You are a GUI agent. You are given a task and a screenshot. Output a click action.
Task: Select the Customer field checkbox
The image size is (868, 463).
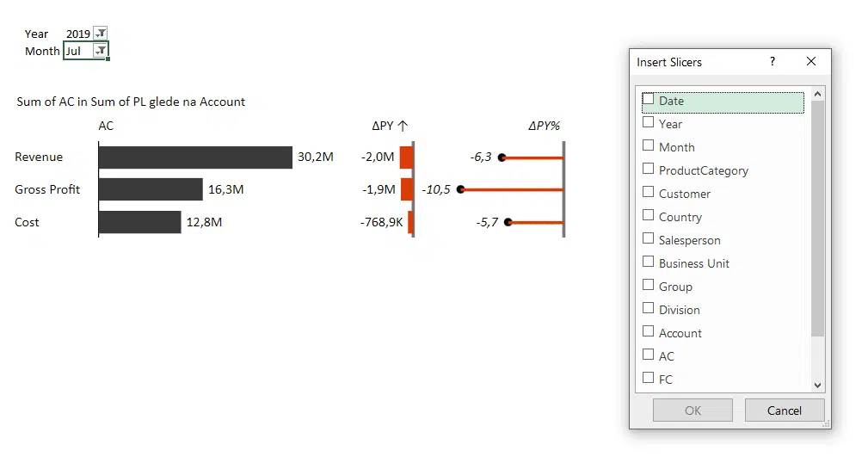(649, 193)
